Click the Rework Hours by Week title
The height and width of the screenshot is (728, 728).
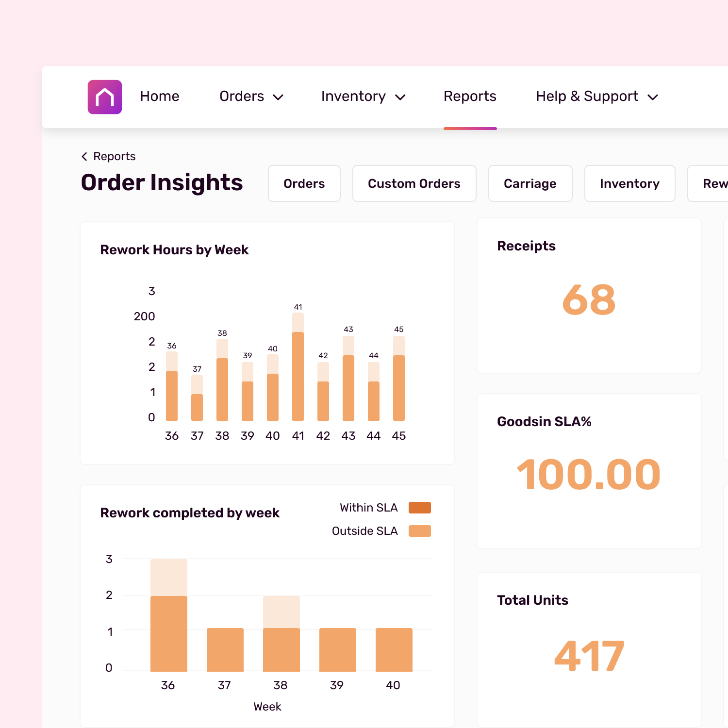(x=174, y=250)
